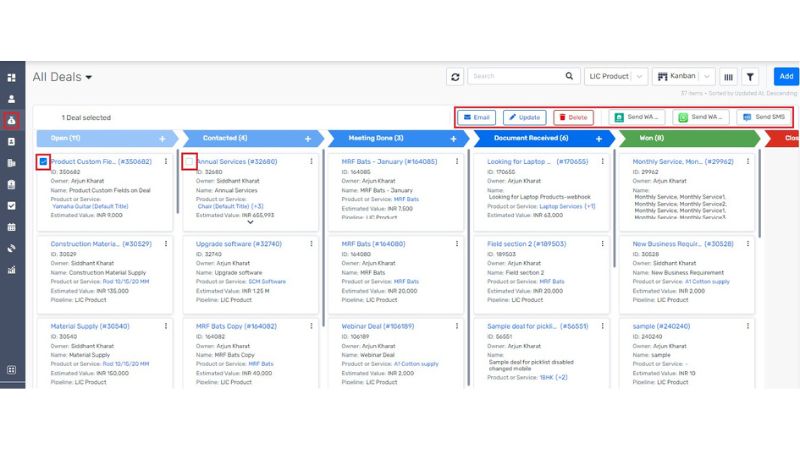The image size is (800, 450).
Task: Click the Open column vertical scrollbar
Action: pyautogui.click(x=178, y=181)
